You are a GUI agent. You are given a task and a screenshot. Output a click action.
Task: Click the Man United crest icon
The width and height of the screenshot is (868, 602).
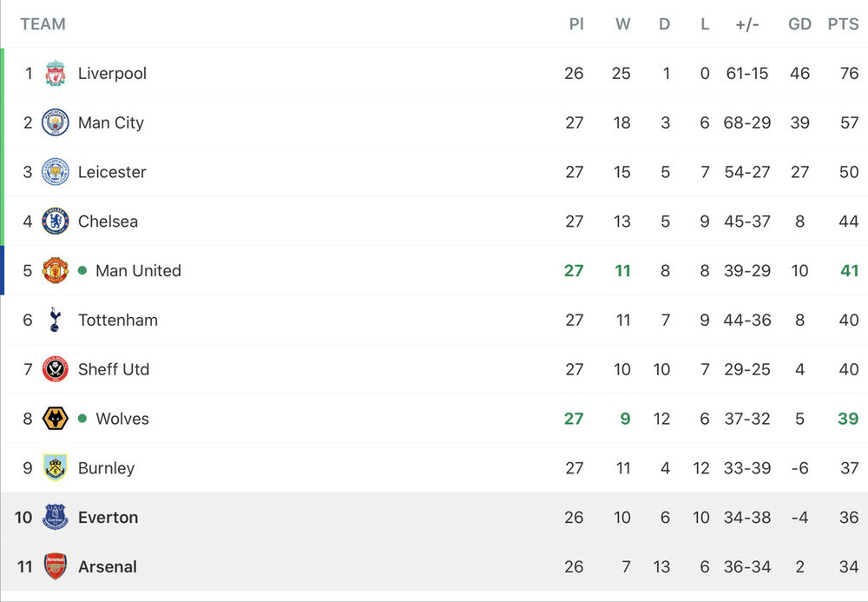click(56, 270)
